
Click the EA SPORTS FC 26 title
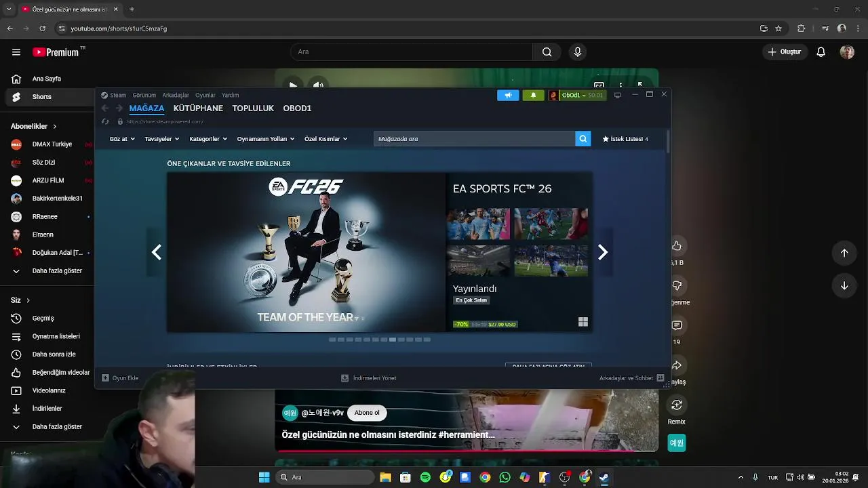click(x=502, y=189)
